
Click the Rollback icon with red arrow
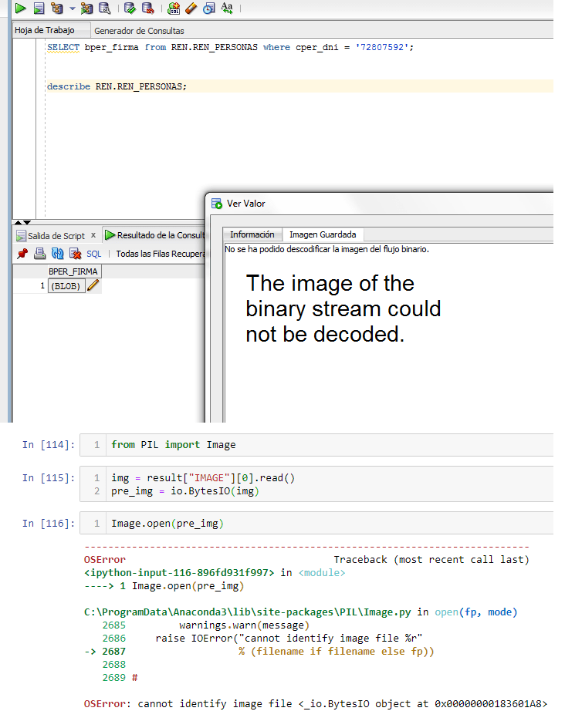pyautogui.click(x=147, y=8)
